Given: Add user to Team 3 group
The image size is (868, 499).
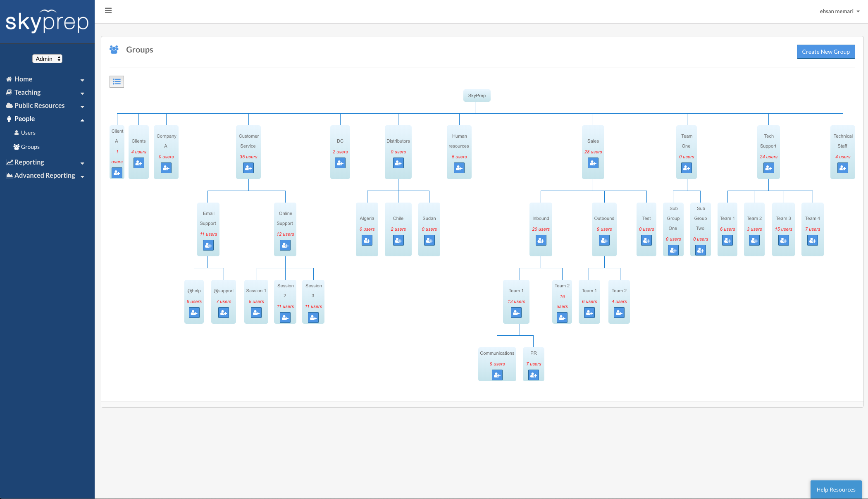Looking at the screenshot, I should coord(783,240).
